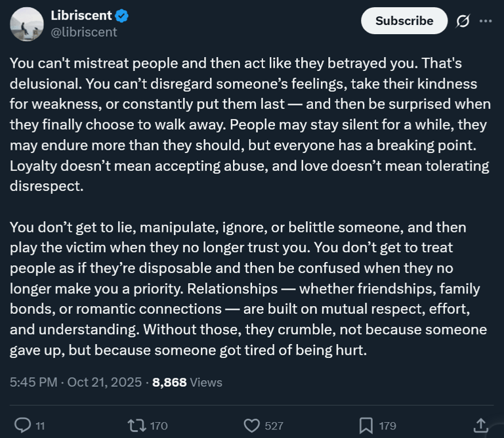Open the Libriscent profile avatar

tap(27, 23)
